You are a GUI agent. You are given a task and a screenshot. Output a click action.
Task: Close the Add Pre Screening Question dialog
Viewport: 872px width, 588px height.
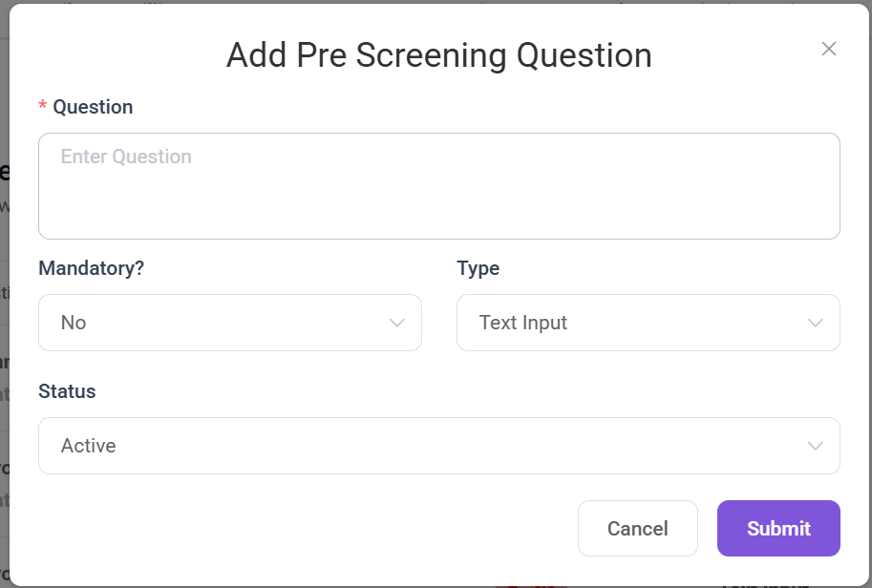pyautogui.click(x=829, y=50)
